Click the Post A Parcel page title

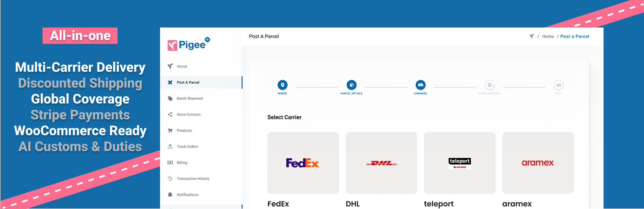(264, 36)
